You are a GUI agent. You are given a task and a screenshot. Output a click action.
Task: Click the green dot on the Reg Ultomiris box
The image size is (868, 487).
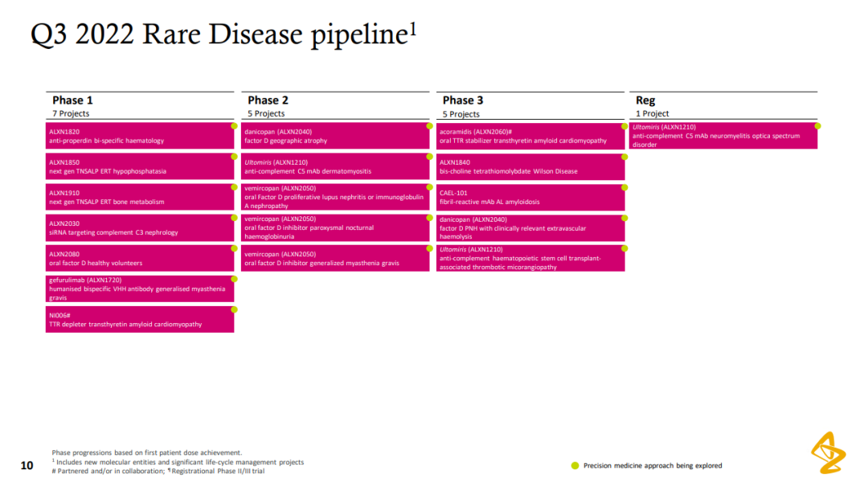click(817, 126)
